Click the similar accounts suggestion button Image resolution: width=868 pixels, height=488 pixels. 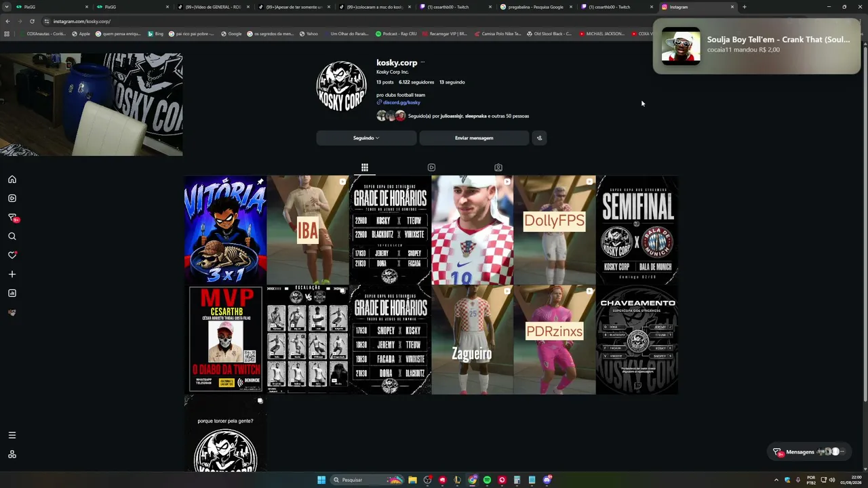click(x=539, y=138)
